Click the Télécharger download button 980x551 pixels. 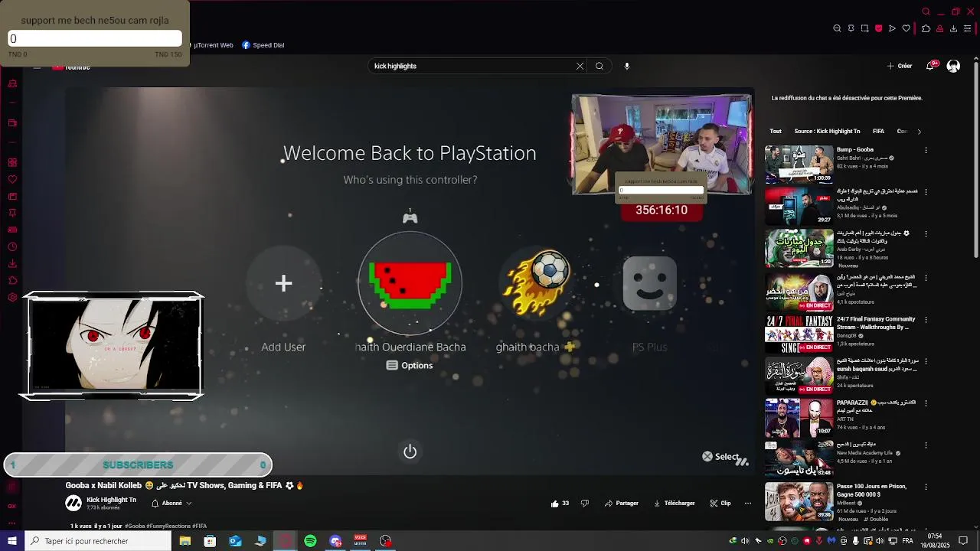coord(674,504)
